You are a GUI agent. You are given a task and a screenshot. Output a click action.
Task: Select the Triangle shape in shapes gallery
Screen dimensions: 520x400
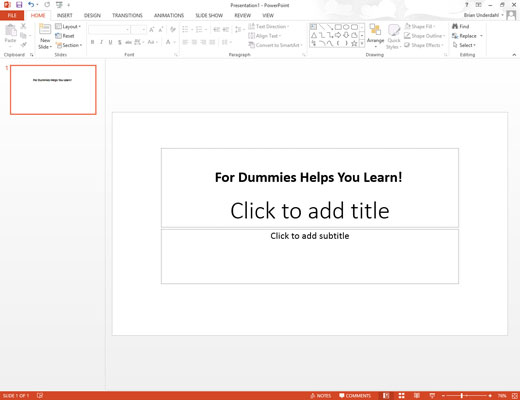(x=314, y=35)
